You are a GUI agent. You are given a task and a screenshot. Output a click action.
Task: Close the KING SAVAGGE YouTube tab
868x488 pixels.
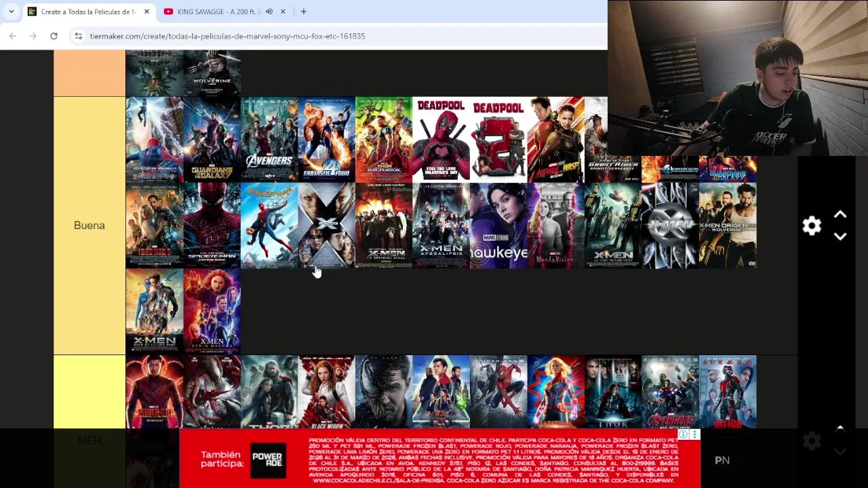coord(283,12)
